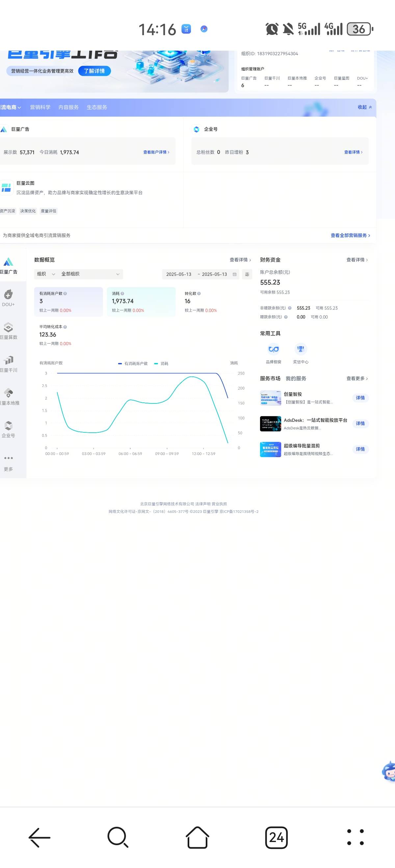Viewport: 395px width, 868px height.
Task: Open the 法律声明 footer link
Action: pos(203,504)
